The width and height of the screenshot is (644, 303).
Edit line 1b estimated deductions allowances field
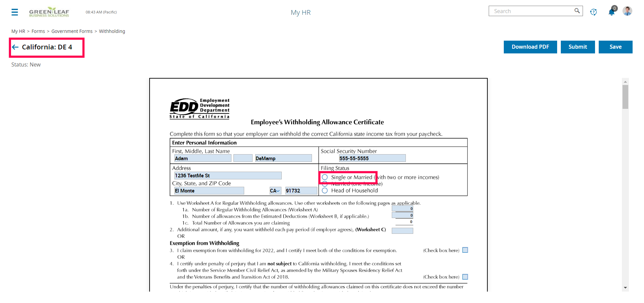(x=402, y=215)
